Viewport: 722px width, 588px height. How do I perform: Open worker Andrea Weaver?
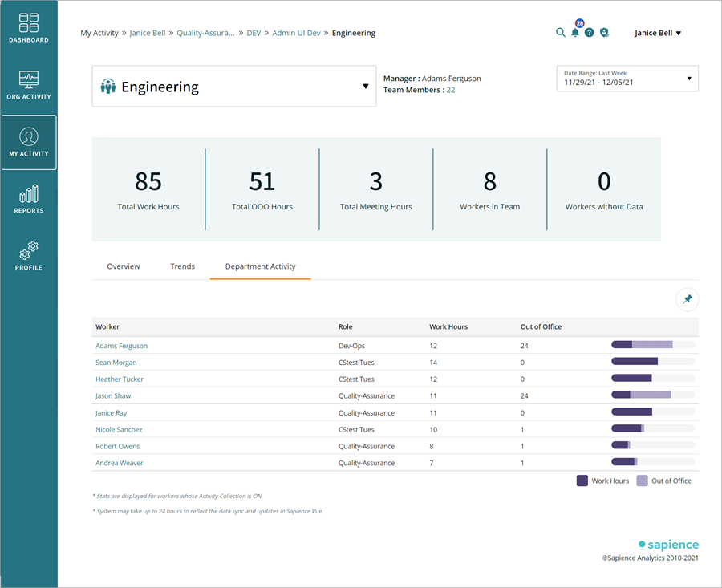pyautogui.click(x=120, y=463)
